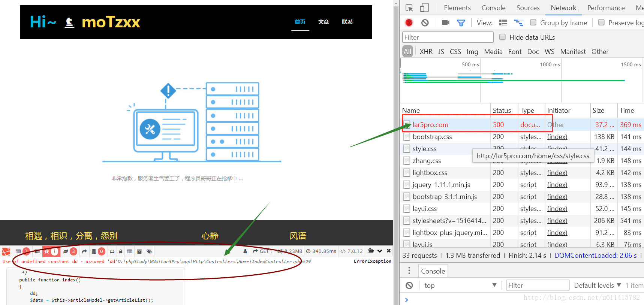Toggle the capture screenshots camera icon
Screen dimensions: 644x305
[x=445, y=23]
